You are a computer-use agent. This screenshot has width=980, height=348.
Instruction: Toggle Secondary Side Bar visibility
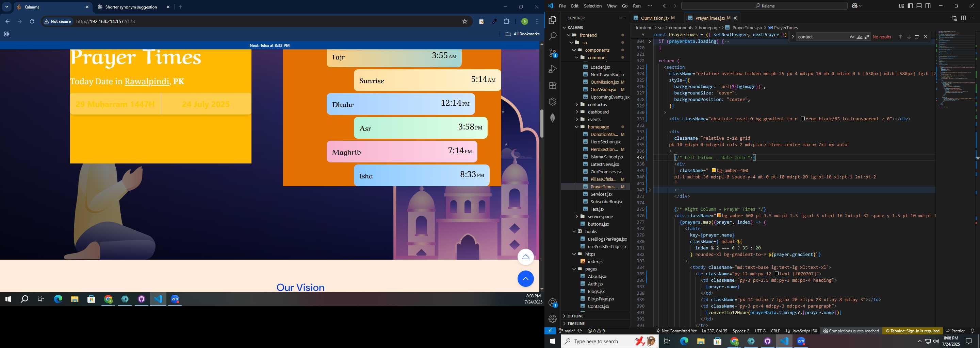(928, 6)
